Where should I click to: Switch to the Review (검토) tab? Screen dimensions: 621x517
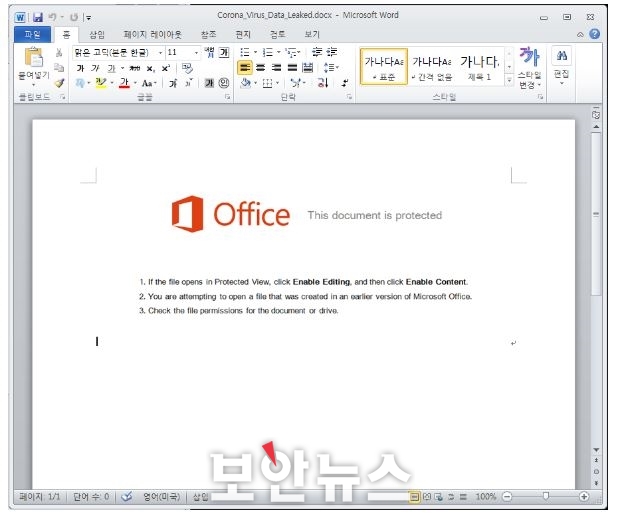[277, 34]
